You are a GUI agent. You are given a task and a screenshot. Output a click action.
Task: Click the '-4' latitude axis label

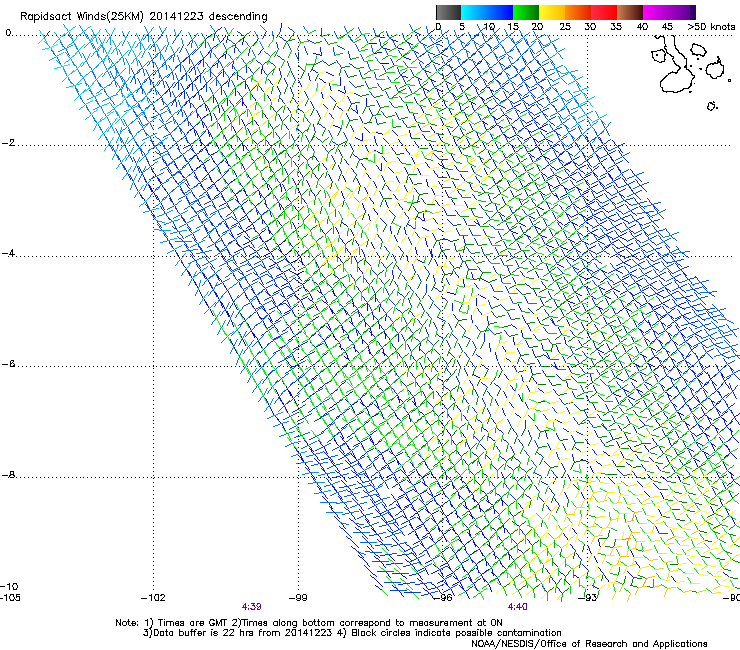(8, 253)
